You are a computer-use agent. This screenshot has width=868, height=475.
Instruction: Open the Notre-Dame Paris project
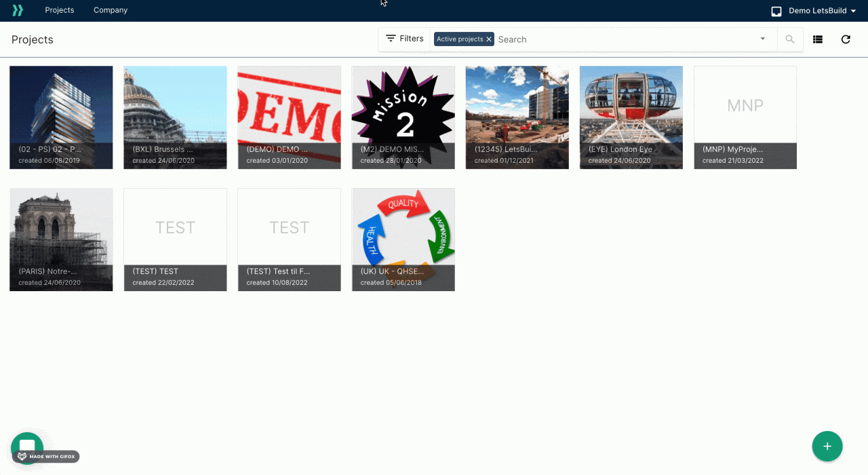pos(61,239)
